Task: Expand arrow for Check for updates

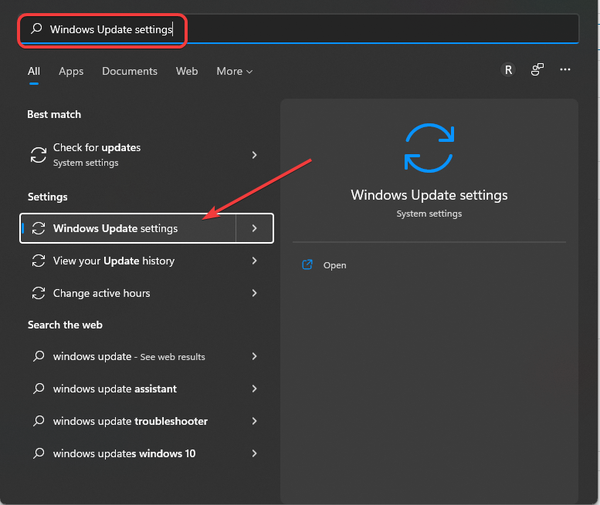Action: 254,155
